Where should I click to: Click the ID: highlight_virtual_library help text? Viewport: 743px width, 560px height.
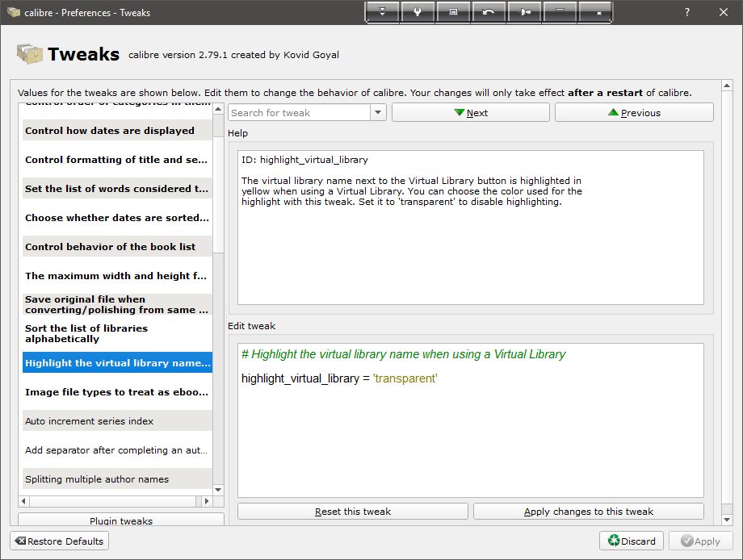coord(304,160)
